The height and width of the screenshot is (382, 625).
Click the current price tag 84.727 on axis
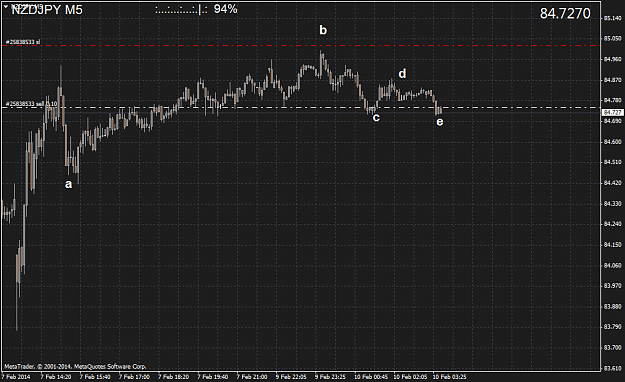tap(612, 112)
